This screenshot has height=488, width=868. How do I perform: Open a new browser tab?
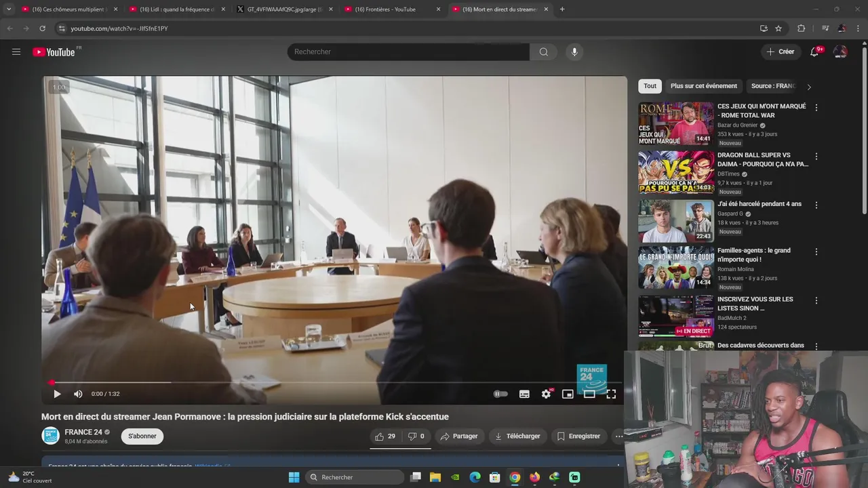coord(562,9)
